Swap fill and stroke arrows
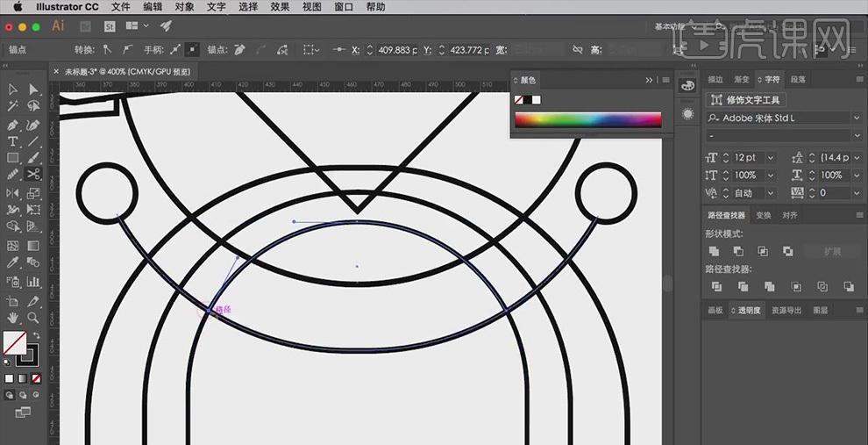This screenshot has width=868, height=445. [37, 335]
